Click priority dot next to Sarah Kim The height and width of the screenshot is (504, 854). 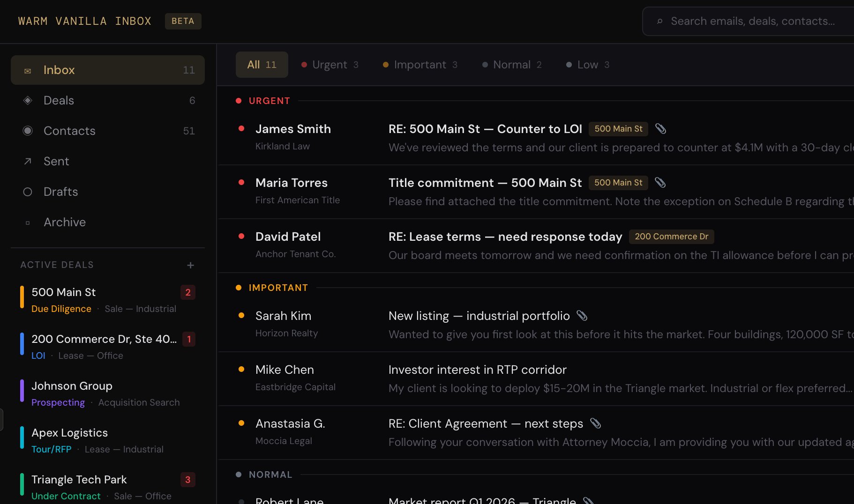[241, 315]
